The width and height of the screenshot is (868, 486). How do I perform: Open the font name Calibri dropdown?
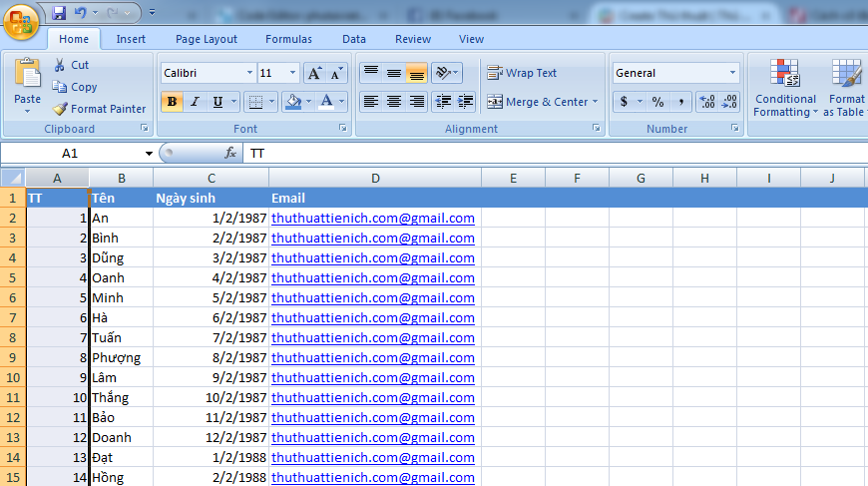tap(248, 73)
